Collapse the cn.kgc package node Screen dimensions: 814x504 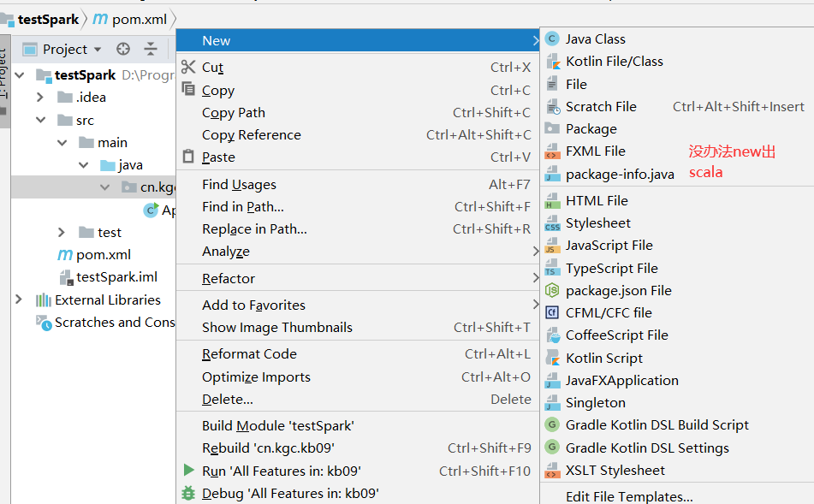click(x=104, y=187)
